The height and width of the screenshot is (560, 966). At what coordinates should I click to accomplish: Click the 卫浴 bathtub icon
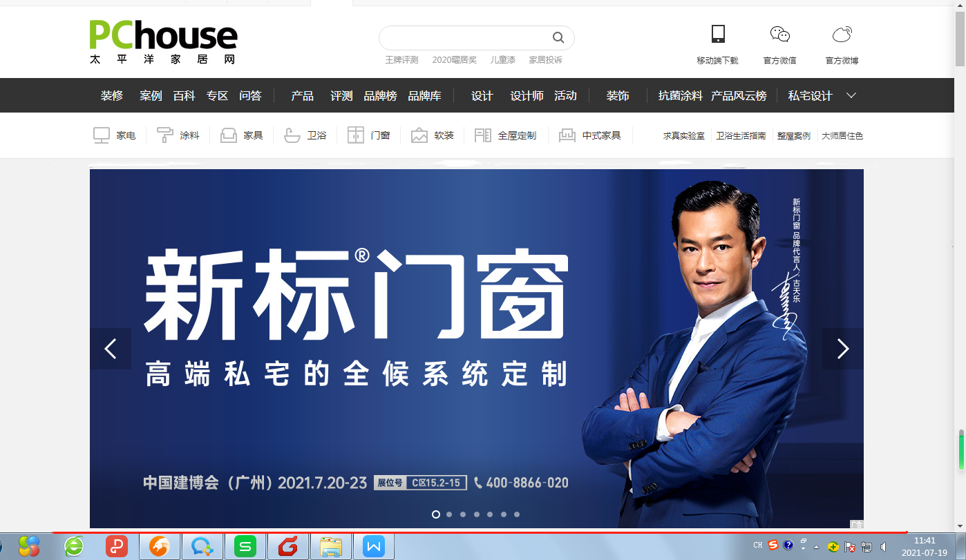(292, 135)
